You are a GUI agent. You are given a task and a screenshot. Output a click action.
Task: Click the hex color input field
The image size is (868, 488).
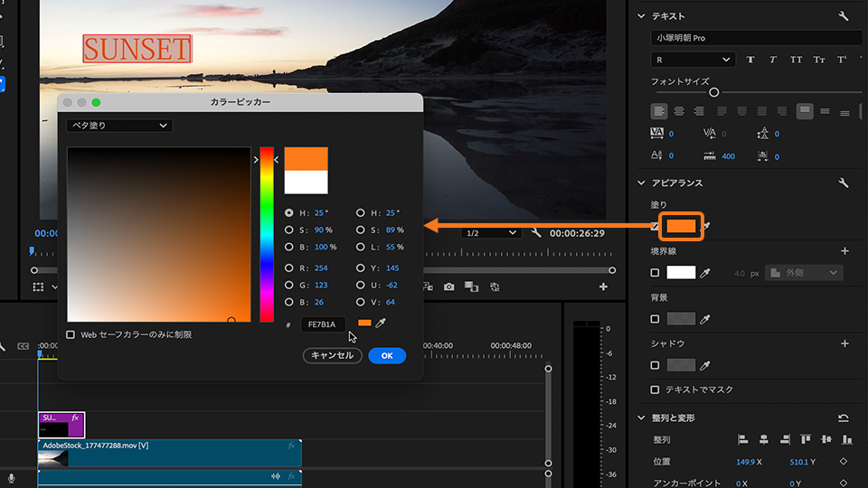(x=323, y=324)
